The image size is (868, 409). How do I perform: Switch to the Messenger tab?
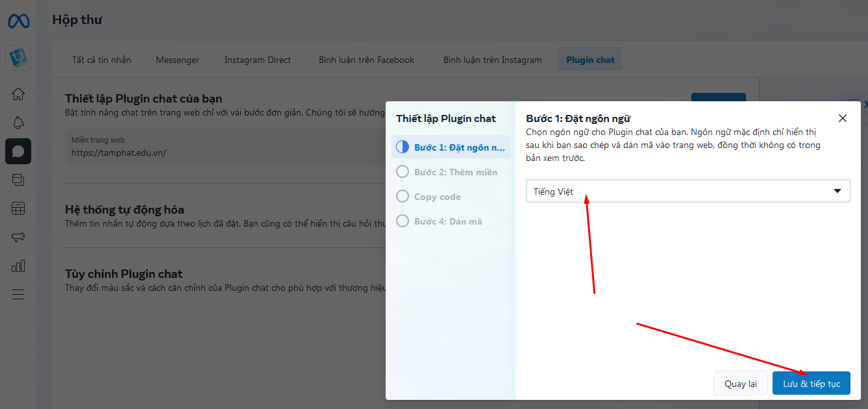[x=177, y=60]
